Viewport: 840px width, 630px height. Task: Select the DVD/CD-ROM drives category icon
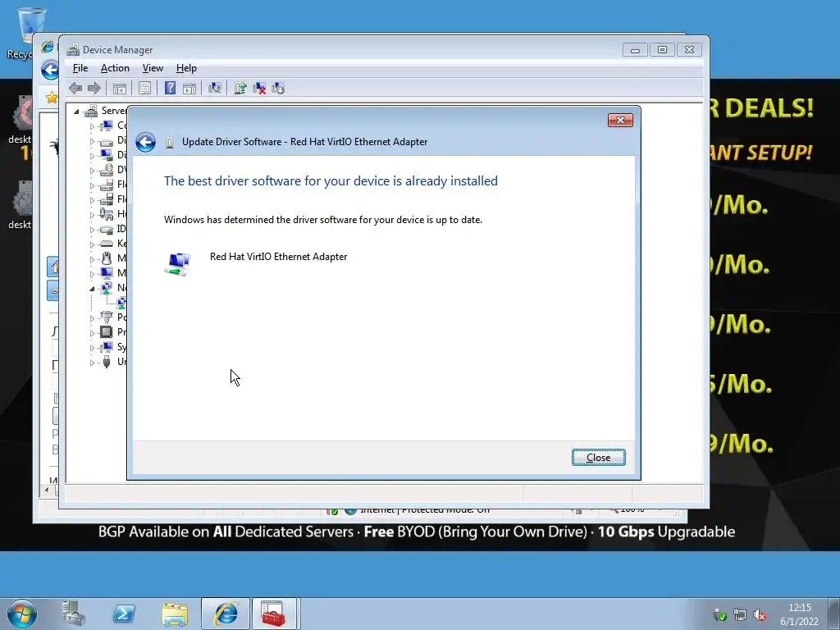tap(107, 171)
